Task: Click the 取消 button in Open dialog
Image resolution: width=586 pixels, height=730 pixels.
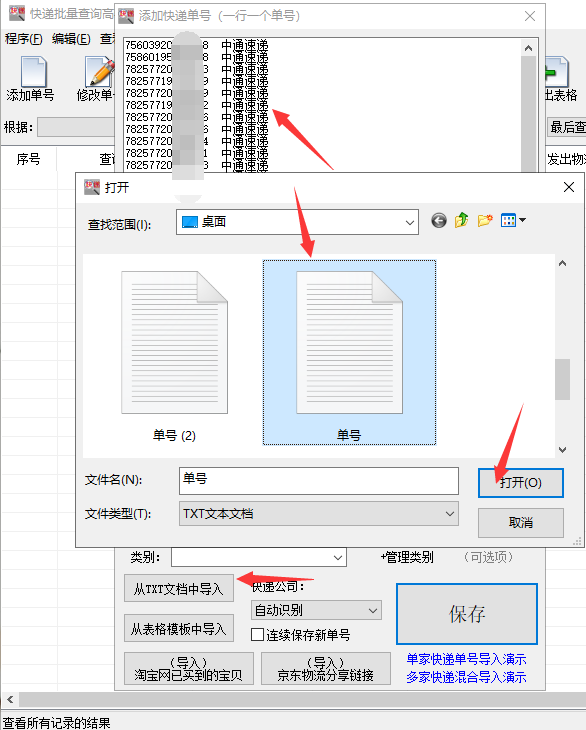Action: point(520,522)
